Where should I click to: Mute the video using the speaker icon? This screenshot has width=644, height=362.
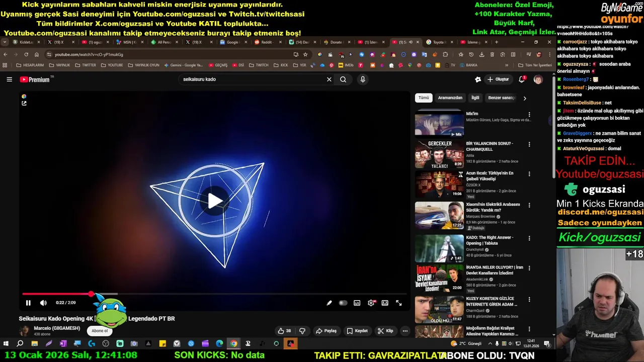[43, 303]
